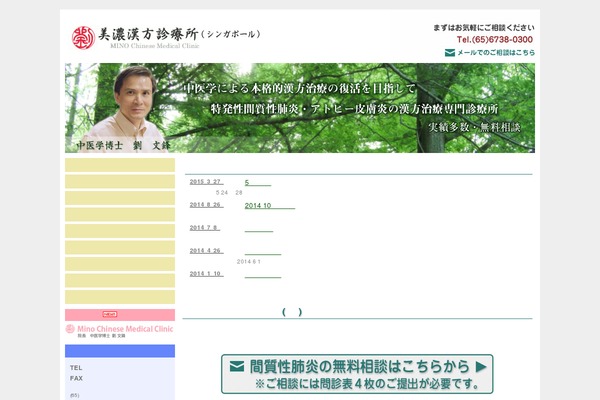Image resolution: width=600 pixels, height=400 pixels.
Task: Click the まずはお気軽にご相談ください text
Action: point(484,28)
